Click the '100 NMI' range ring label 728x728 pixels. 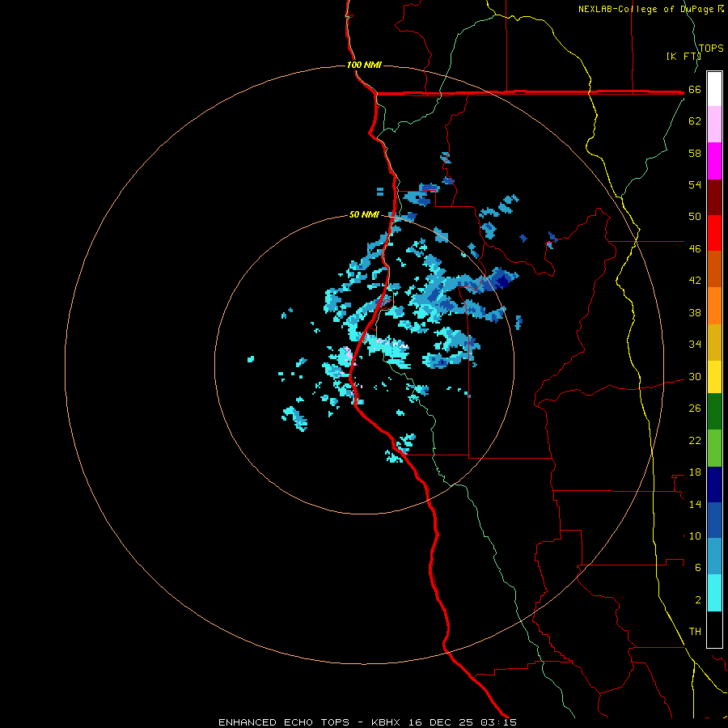364,65
